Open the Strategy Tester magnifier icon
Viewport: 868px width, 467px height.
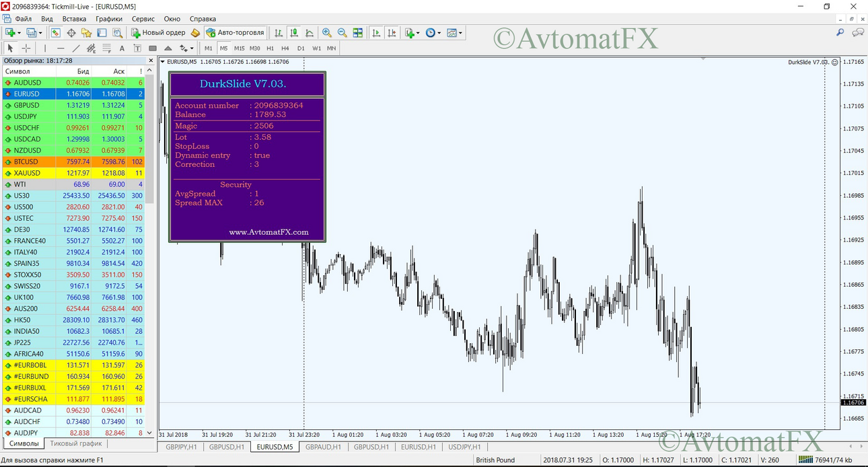pos(117,32)
